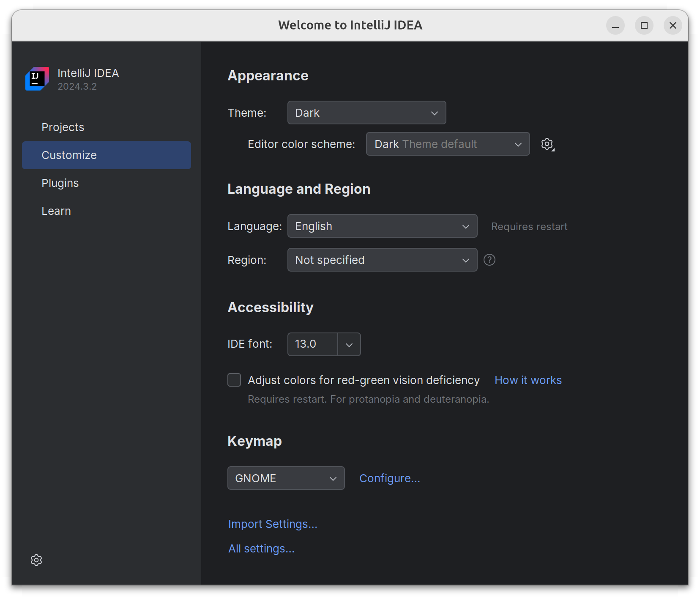Click the IDE font size dropdown arrow
The width and height of the screenshot is (700, 599).
click(x=349, y=344)
